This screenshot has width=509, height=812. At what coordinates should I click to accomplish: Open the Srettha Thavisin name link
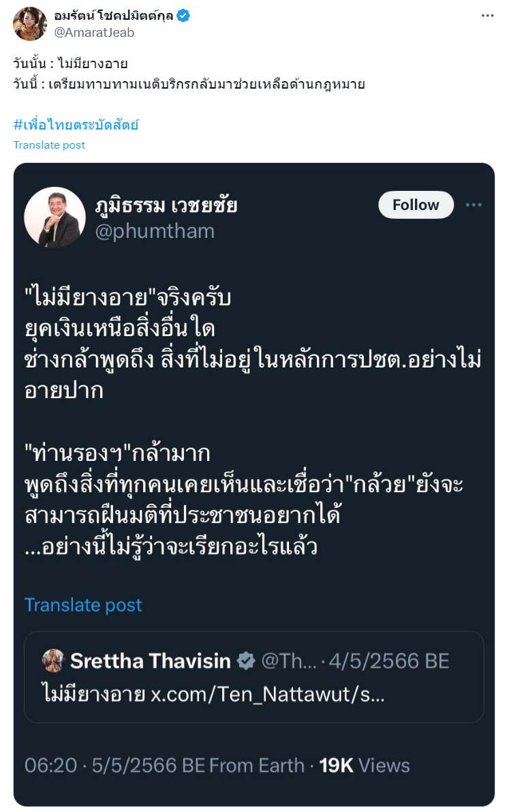[x=151, y=661]
